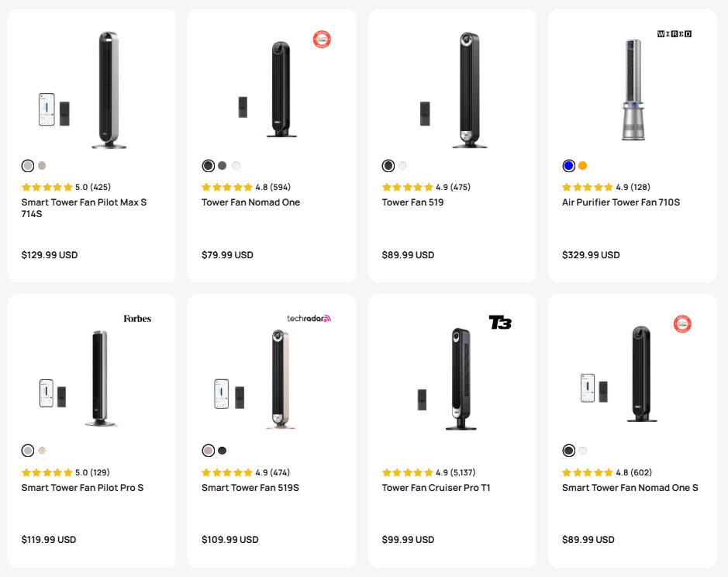Open Tower Fan Cruiser Pro T1 title link
Screen dimensions: 728x577
[x=436, y=488]
